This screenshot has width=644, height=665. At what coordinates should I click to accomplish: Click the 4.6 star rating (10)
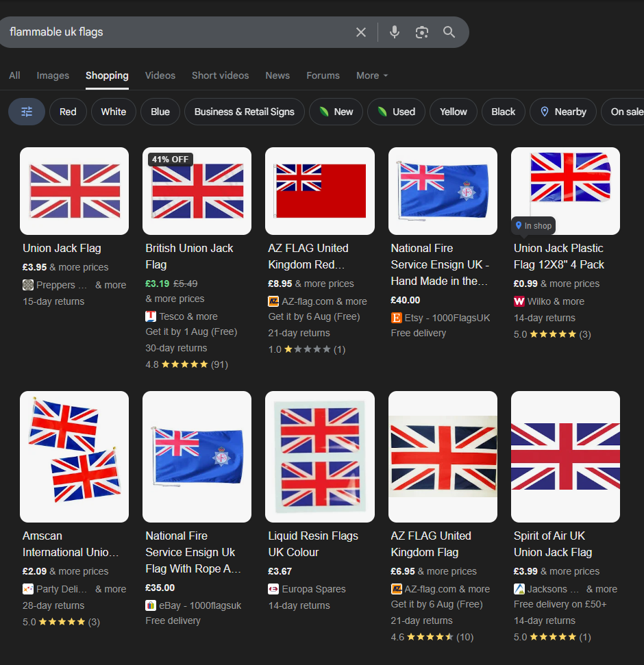(x=432, y=637)
